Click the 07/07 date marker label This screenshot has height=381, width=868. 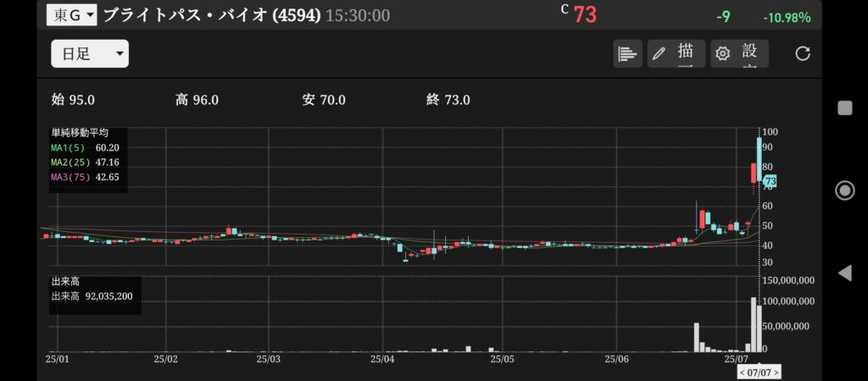(759, 373)
